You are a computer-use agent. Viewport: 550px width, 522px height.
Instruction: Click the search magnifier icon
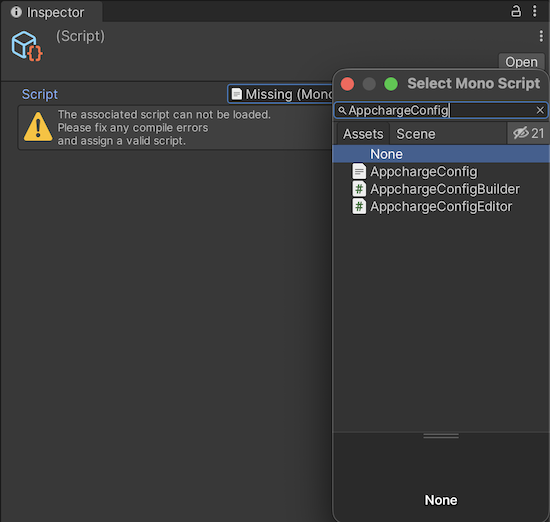pos(342,111)
